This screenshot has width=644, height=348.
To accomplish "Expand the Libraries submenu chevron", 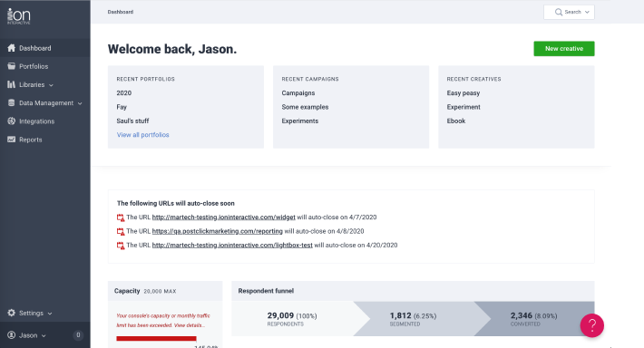I will click(51, 85).
